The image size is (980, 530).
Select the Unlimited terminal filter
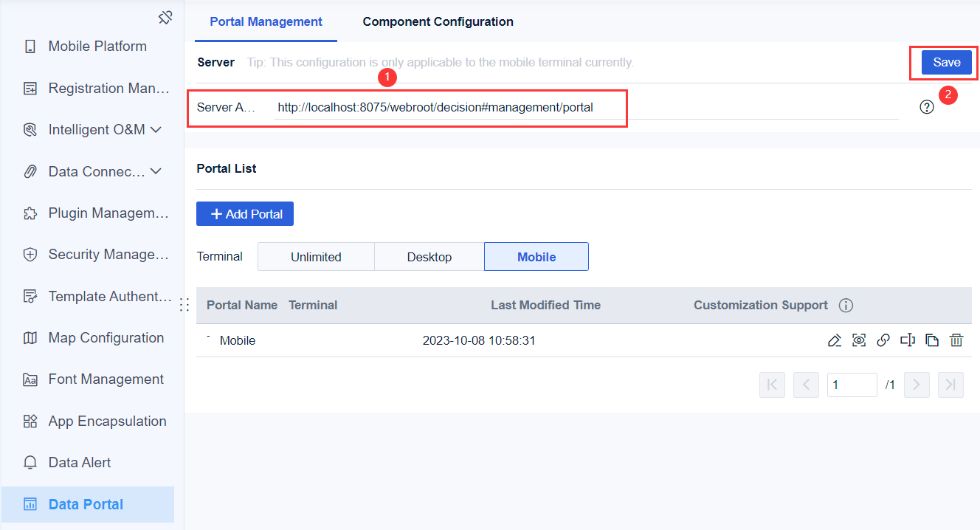315,256
